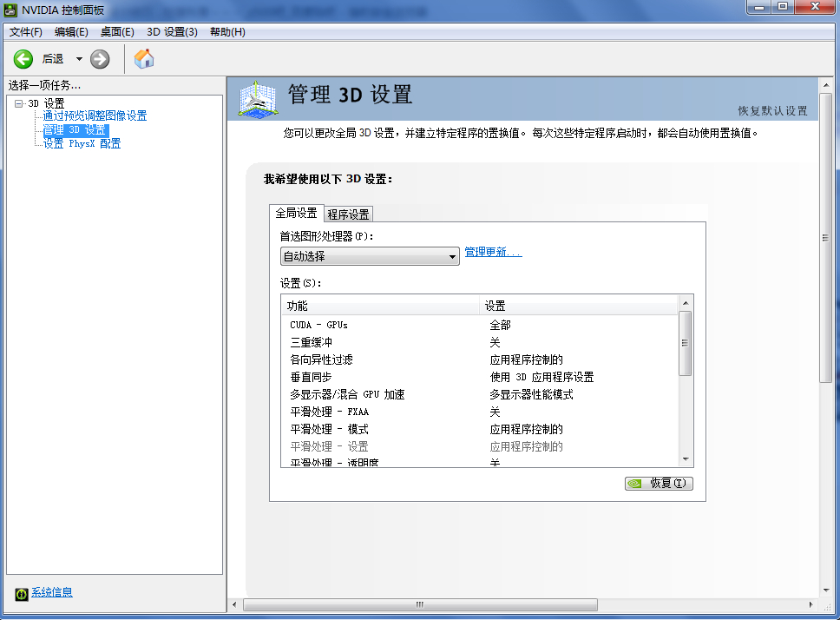Open the 文件(F) menu
Screen dimensions: 840x620
pos(26,32)
